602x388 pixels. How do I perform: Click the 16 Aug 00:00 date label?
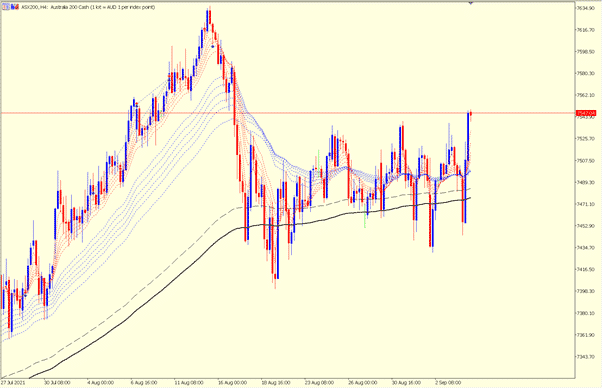coord(232,383)
